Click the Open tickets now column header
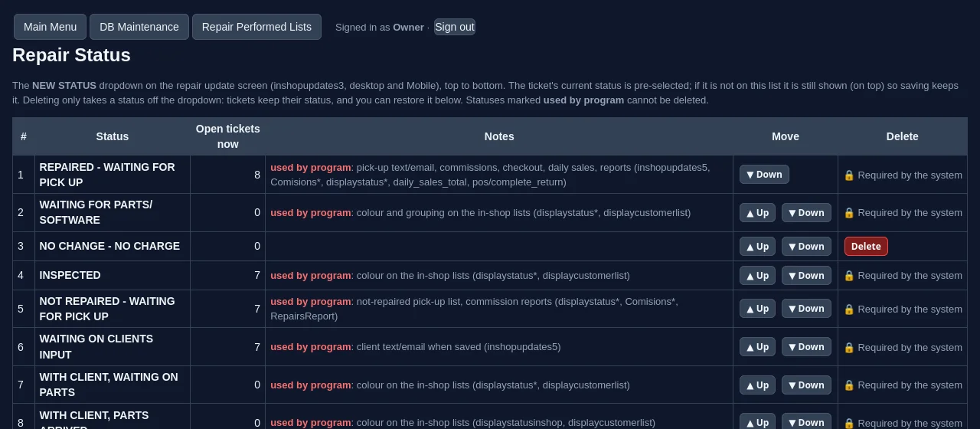Image resolution: width=980 pixels, height=429 pixels. click(227, 136)
